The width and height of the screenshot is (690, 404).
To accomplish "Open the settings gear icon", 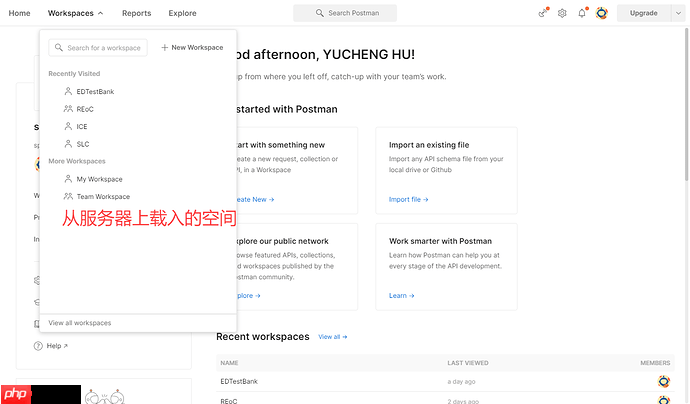I will 562,13.
